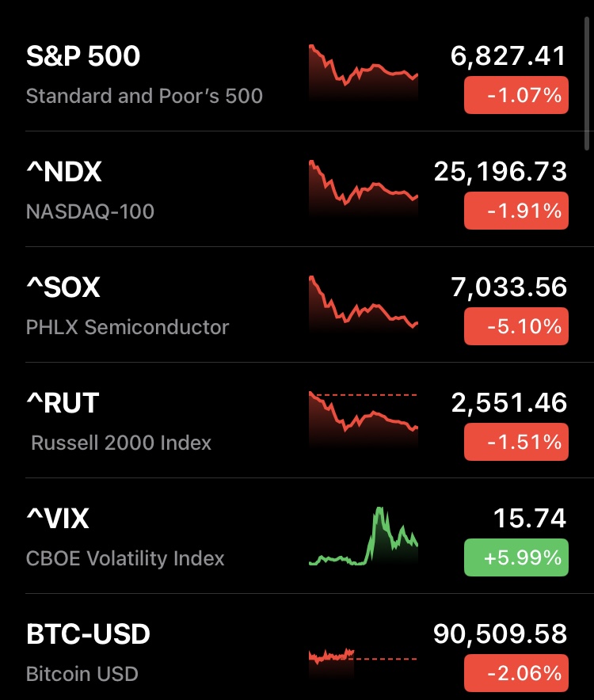Toggle the -1.91% change badge
Image resolution: width=594 pixels, height=700 pixels.
point(516,211)
